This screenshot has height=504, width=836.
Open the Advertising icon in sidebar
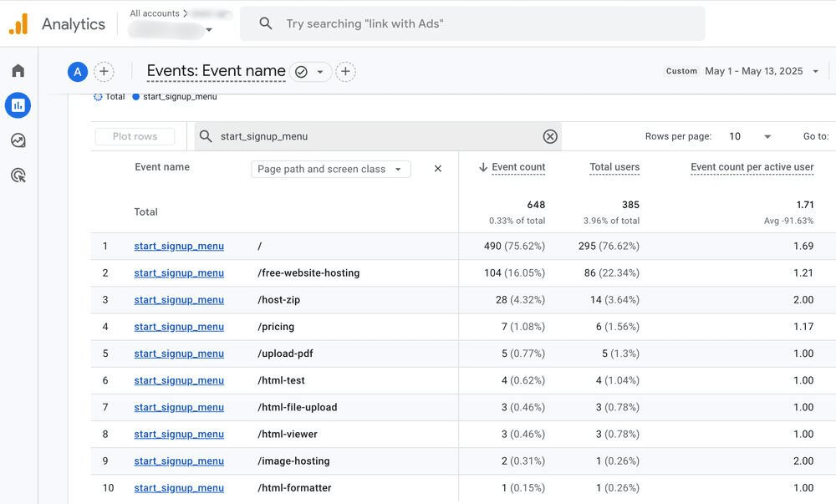(x=18, y=175)
